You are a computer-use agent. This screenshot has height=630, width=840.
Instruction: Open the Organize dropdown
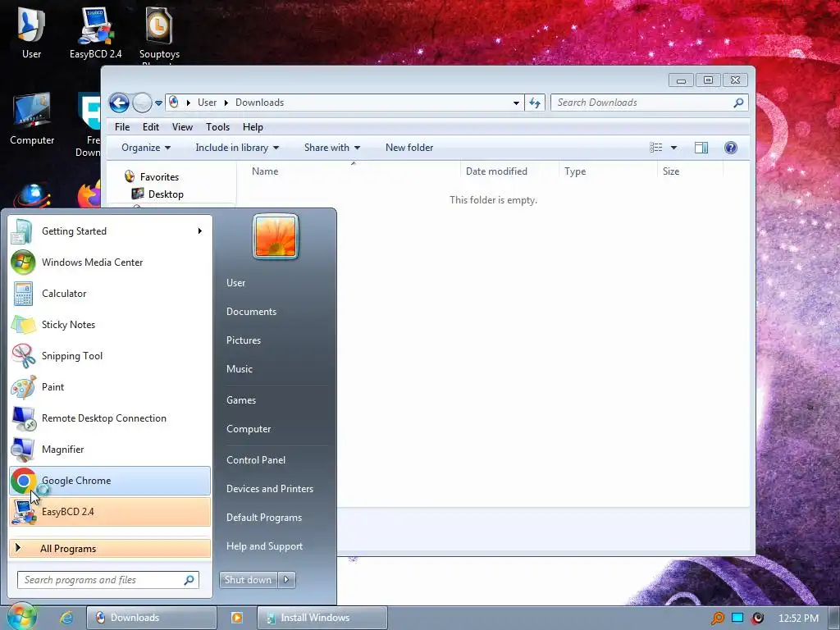[x=146, y=148]
